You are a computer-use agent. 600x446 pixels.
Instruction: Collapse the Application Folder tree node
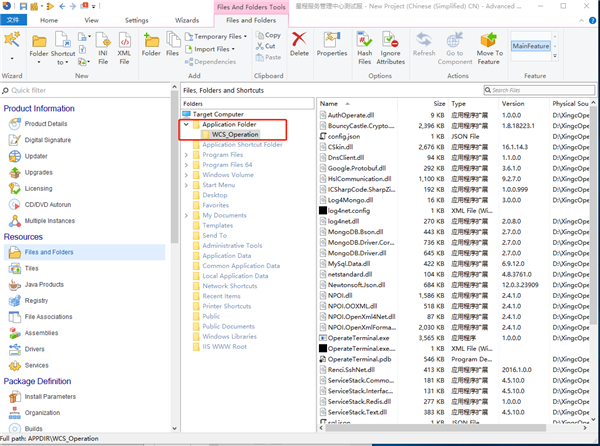click(185, 124)
